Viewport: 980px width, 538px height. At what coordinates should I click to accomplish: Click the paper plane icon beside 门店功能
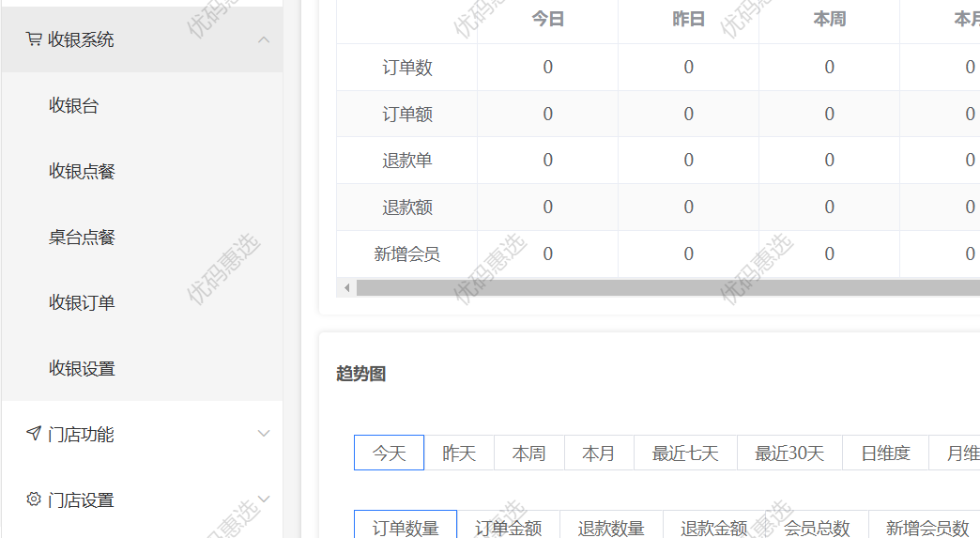[34, 434]
